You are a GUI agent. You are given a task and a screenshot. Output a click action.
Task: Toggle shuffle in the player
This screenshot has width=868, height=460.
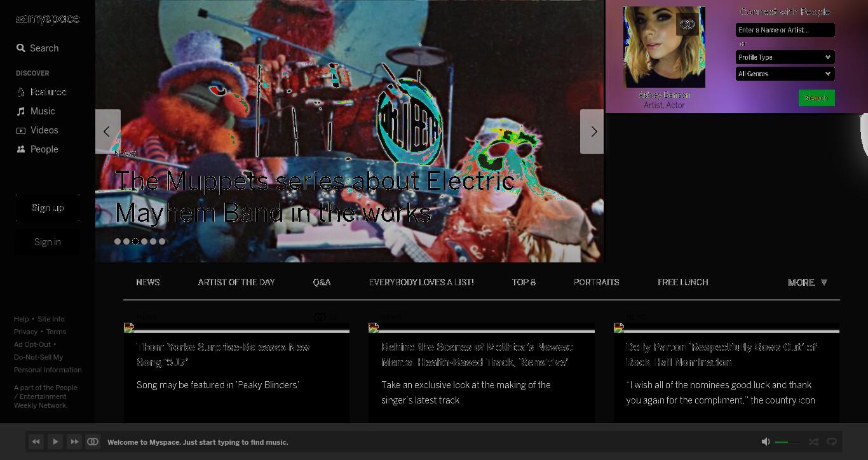pyautogui.click(x=813, y=442)
